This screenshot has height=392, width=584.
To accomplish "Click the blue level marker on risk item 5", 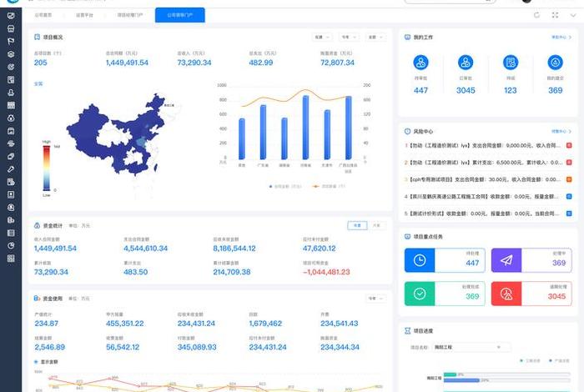I will click(x=569, y=214).
